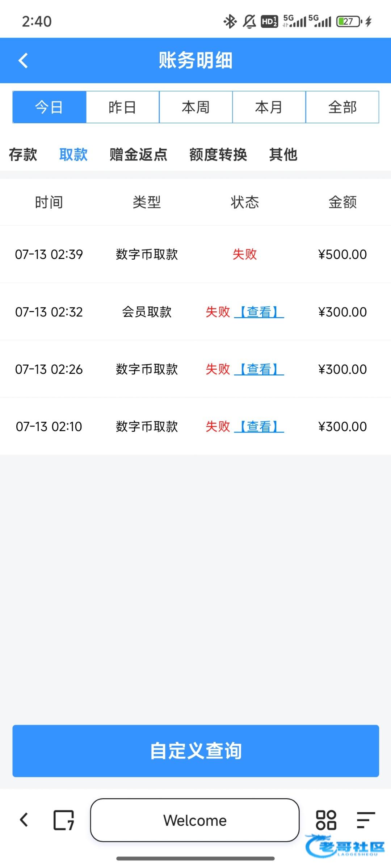Select the 昨日 date filter
Screen dimensions: 391x868
[123, 107]
